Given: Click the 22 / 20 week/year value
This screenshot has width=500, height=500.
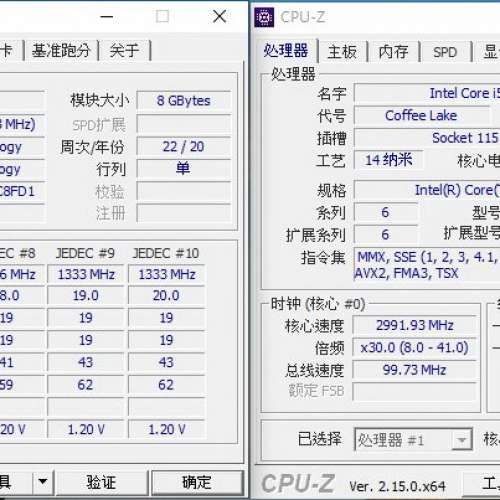Looking at the screenshot, I should 184,147.
